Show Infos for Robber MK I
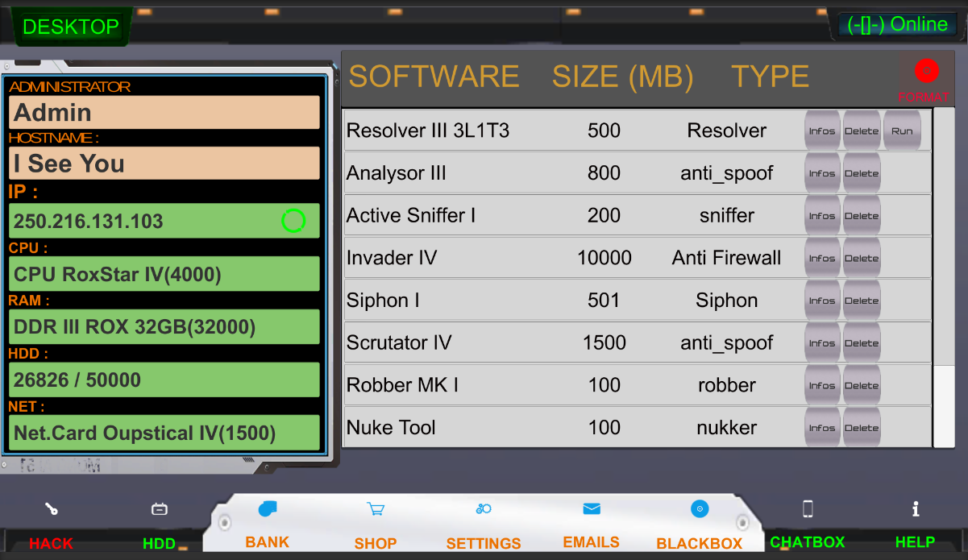Screen dimensions: 968x560 tap(822, 385)
